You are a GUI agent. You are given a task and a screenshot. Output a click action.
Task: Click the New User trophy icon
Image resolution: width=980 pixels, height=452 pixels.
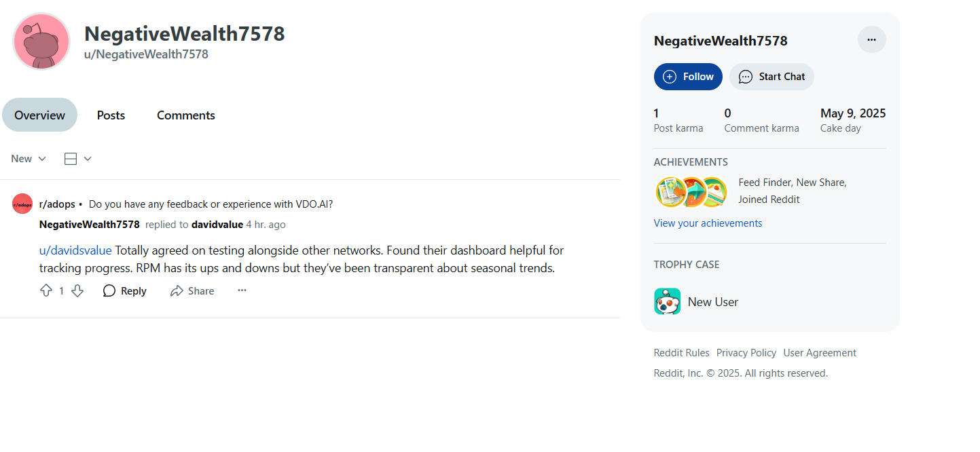pos(667,301)
